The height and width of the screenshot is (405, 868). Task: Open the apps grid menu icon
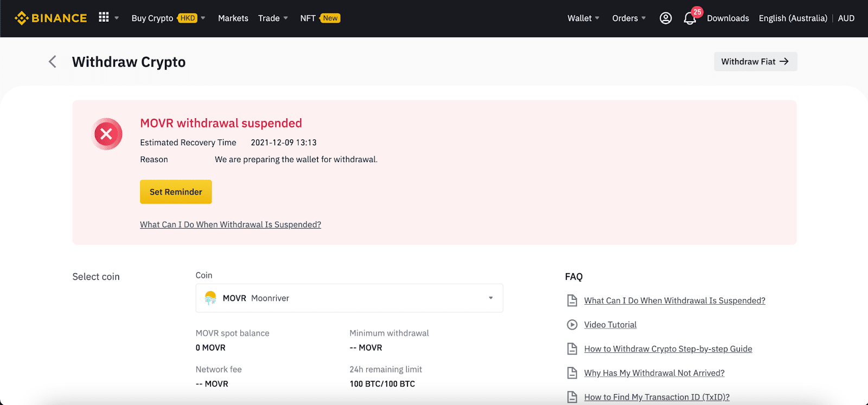[104, 17]
